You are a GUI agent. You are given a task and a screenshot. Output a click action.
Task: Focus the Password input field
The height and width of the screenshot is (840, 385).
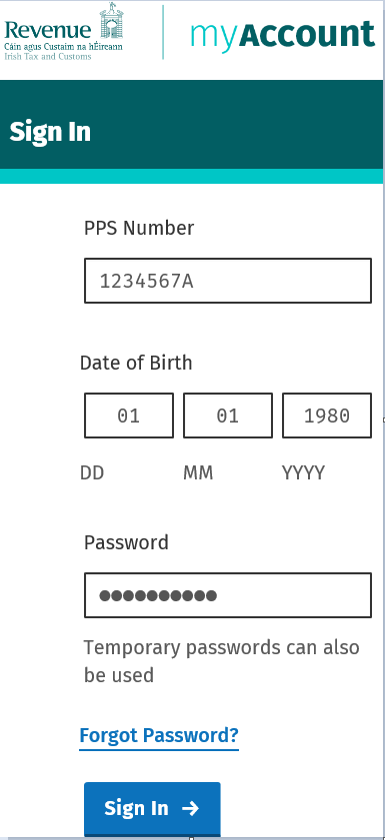pyautogui.click(x=228, y=595)
